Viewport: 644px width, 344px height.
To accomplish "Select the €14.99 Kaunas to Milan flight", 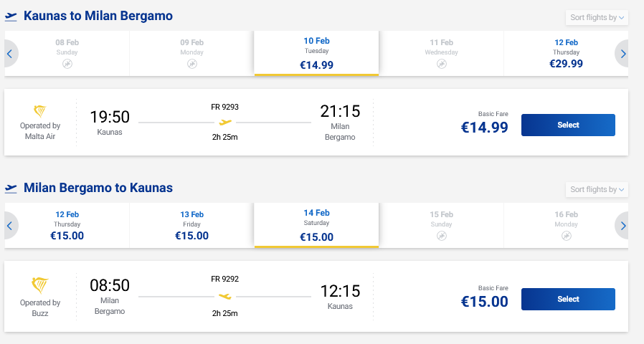I will [x=567, y=125].
